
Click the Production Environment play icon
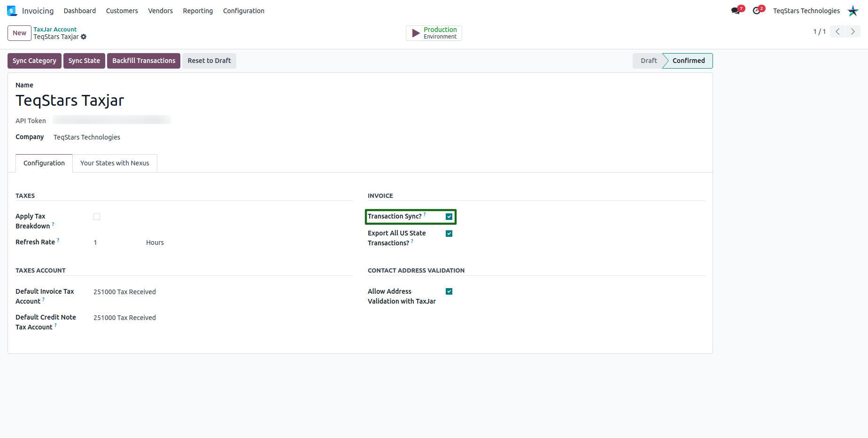(416, 33)
